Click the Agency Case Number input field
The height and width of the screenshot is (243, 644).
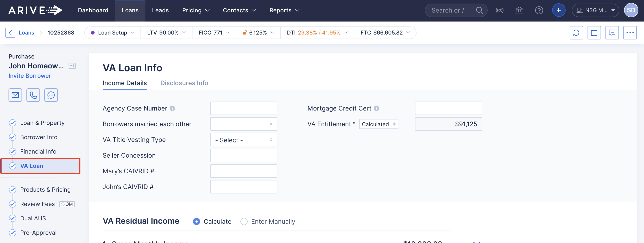pyautogui.click(x=244, y=108)
